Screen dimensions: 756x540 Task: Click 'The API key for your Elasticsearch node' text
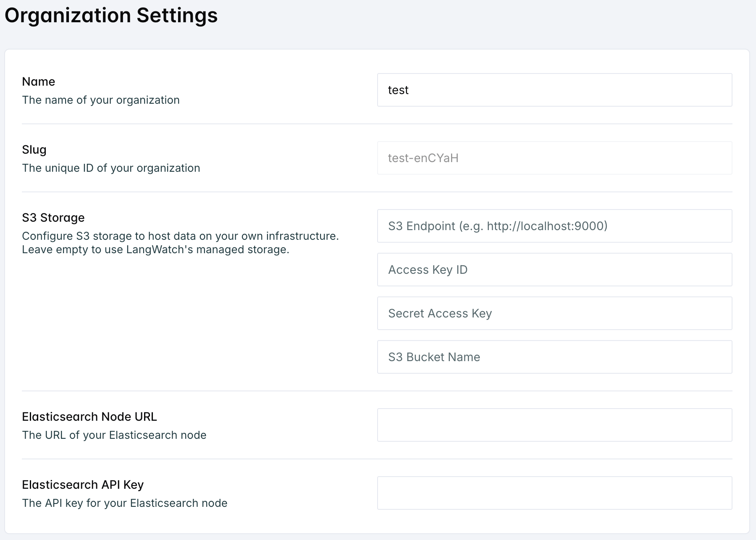[125, 503]
